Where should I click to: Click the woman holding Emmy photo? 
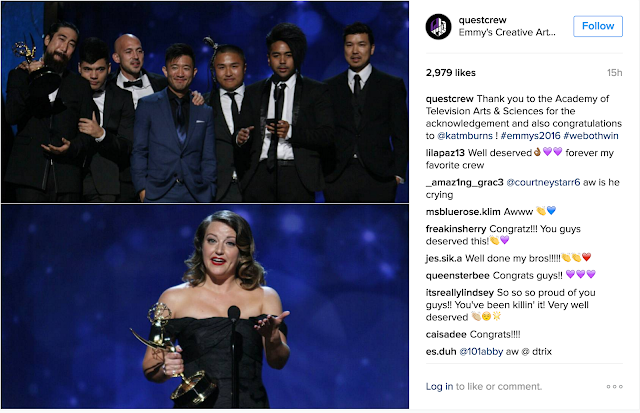coord(205,306)
